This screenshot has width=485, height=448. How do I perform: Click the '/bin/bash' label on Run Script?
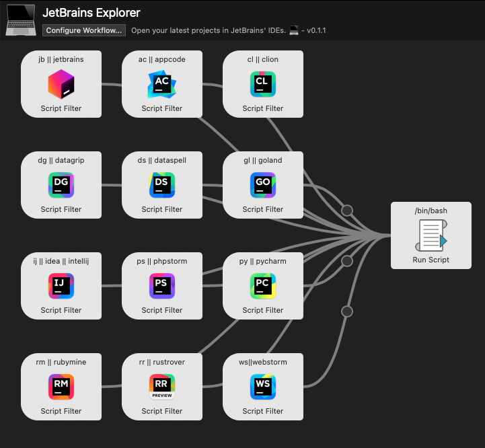pyautogui.click(x=431, y=211)
